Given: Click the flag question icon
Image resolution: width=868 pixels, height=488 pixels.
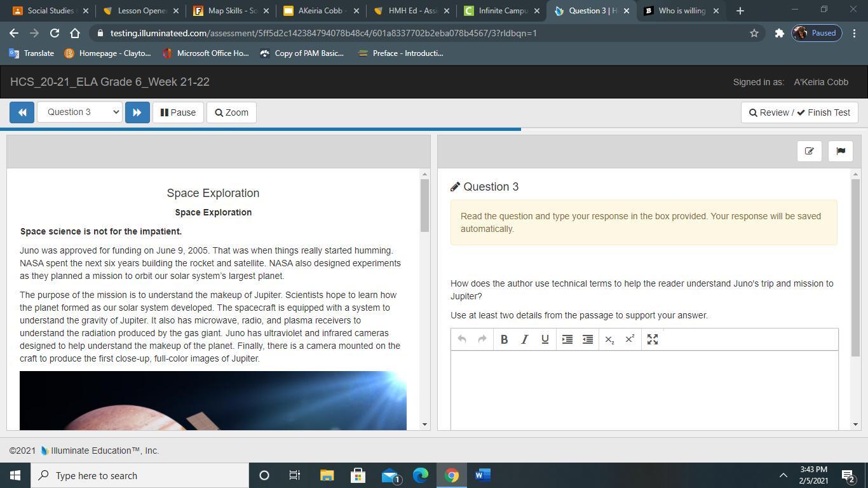Looking at the screenshot, I should coord(841,151).
